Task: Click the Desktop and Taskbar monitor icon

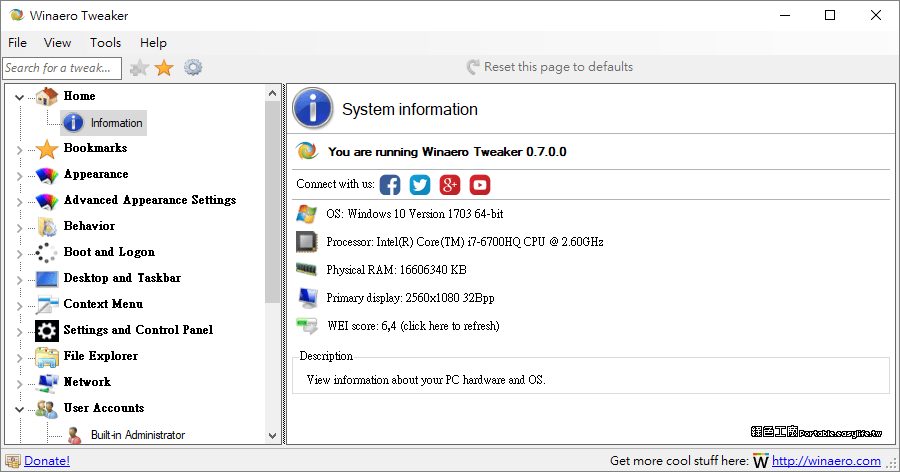Action: pos(46,278)
